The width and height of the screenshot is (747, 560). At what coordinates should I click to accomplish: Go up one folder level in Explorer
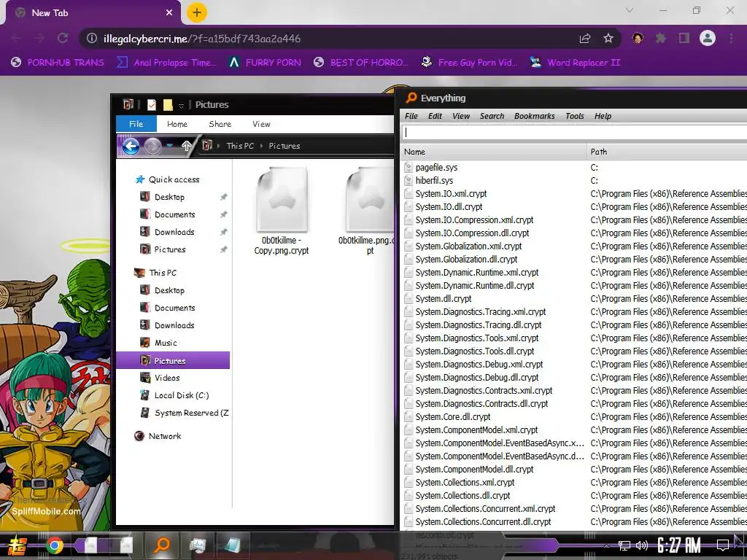click(x=186, y=146)
